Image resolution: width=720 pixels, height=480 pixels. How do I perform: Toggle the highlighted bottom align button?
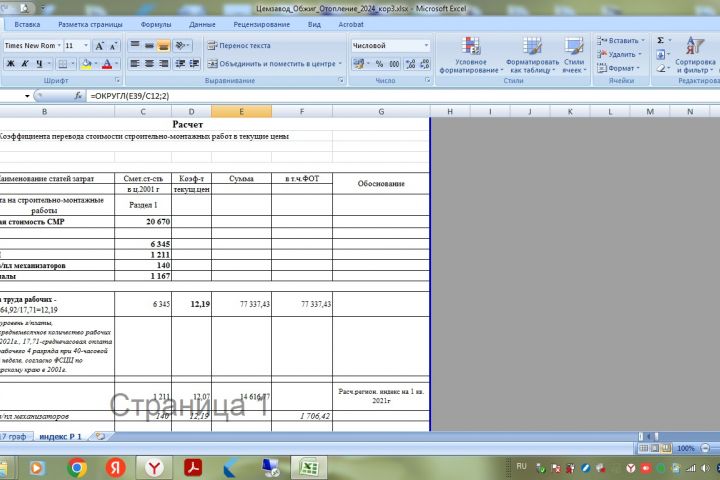[x=163, y=45]
